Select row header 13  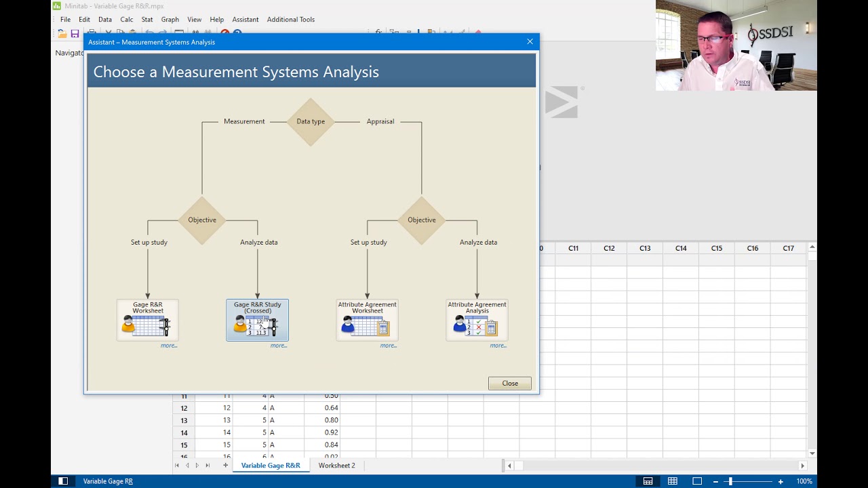184,420
